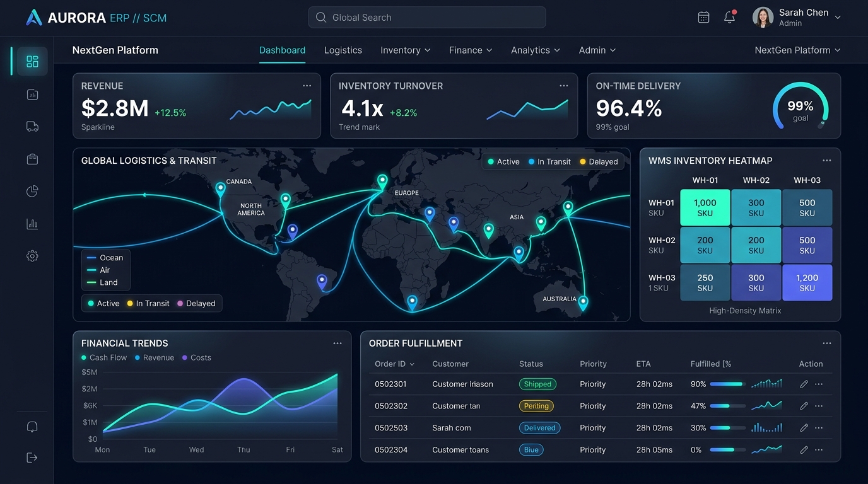Edit order 0502301 with pencil icon
This screenshot has width=868, height=484.
[804, 384]
